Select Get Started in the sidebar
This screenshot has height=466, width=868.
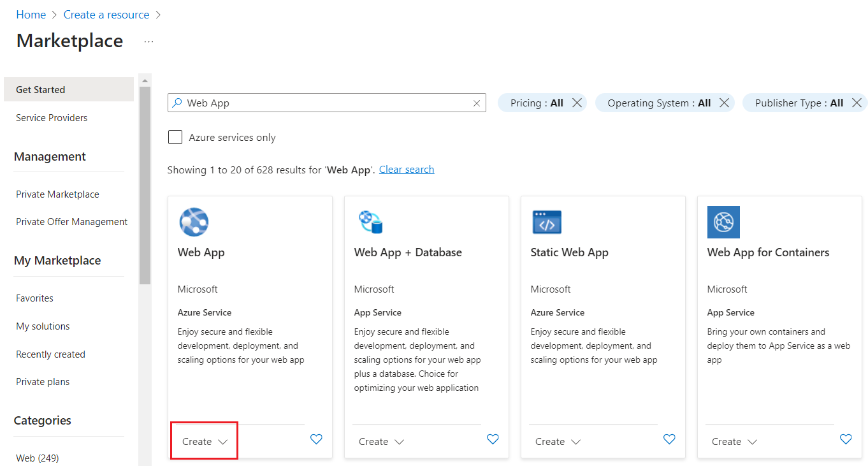[x=69, y=89]
